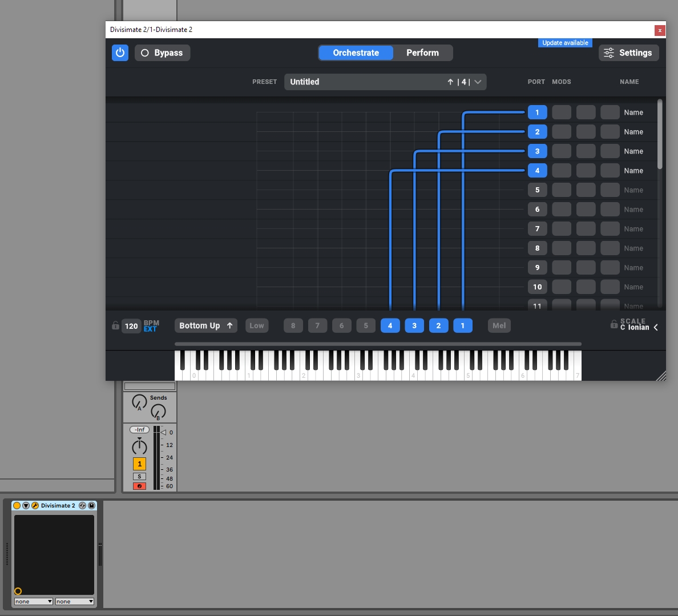Open the left none dropdown below XY pad
This screenshot has height=616, width=678.
33,601
